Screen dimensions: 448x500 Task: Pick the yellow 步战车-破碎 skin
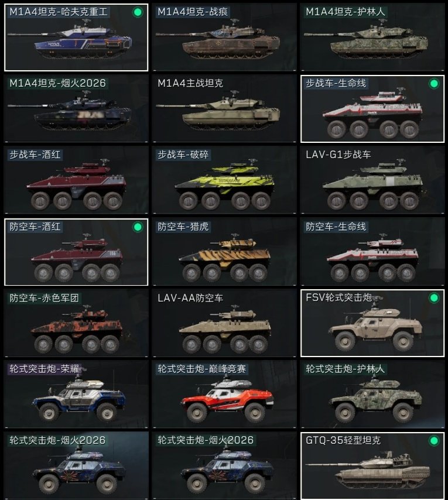[224, 180]
